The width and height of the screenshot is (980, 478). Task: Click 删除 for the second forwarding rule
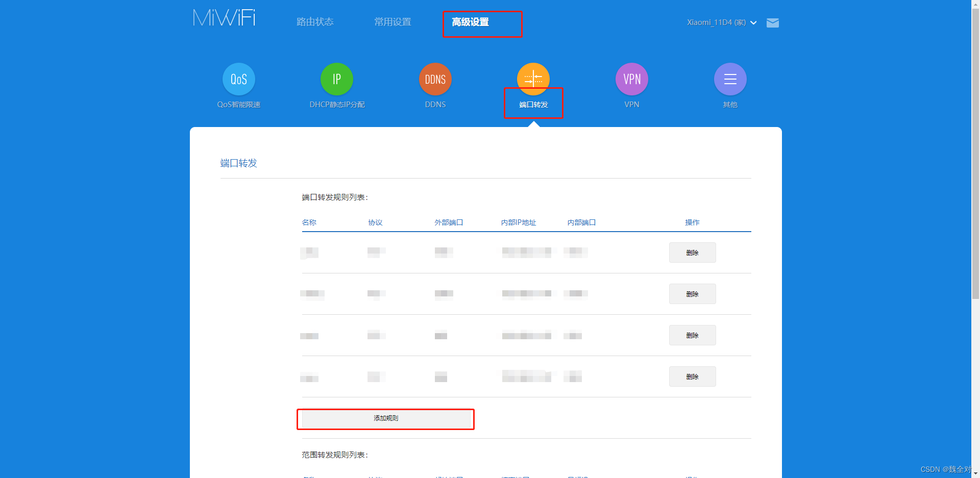coord(693,294)
